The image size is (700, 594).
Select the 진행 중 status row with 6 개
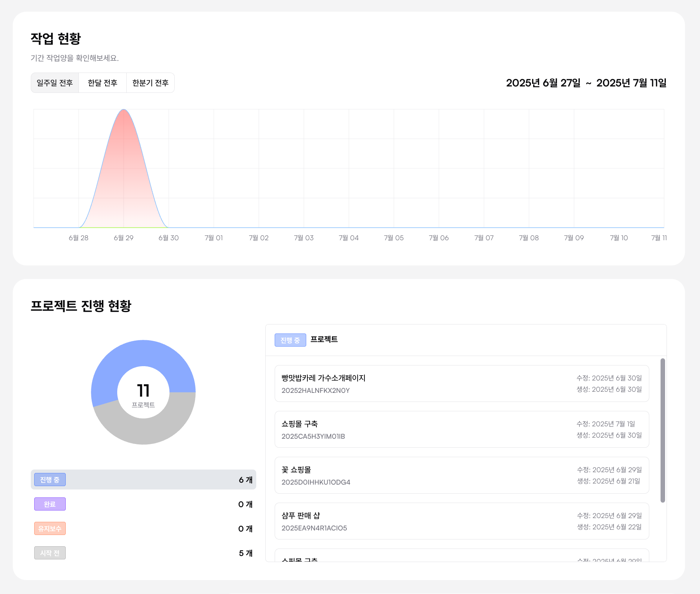[x=143, y=480]
